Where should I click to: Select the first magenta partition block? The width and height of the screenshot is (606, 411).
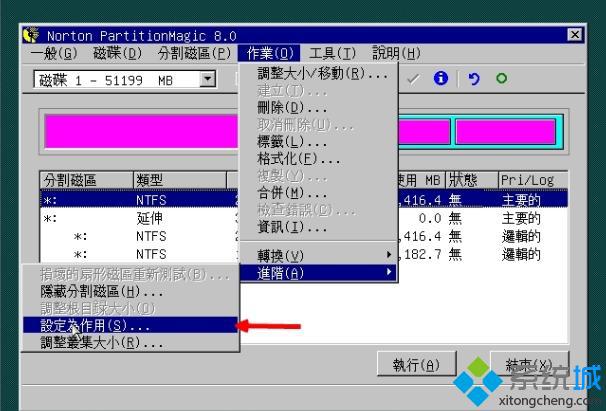pos(141,131)
